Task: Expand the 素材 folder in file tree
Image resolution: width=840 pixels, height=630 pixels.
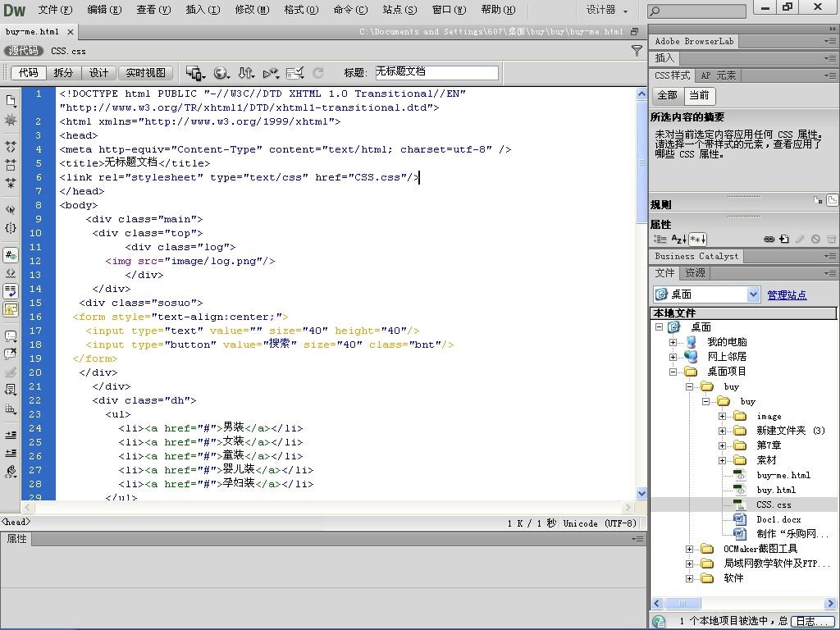Action: [723, 460]
